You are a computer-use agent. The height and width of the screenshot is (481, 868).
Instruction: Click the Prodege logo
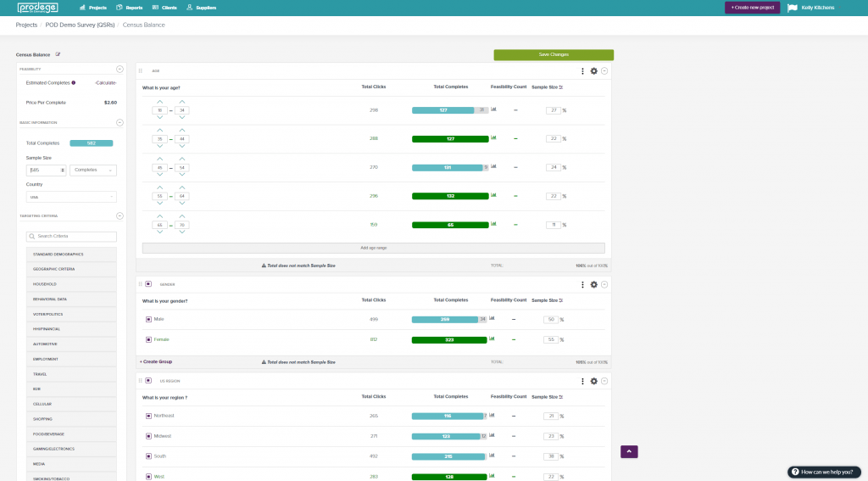[37, 7]
